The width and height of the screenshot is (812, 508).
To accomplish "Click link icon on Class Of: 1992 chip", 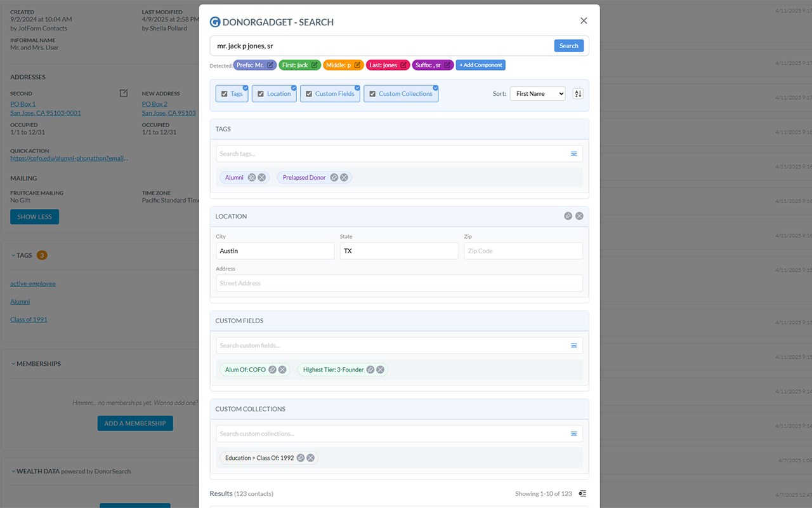I will (301, 458).
